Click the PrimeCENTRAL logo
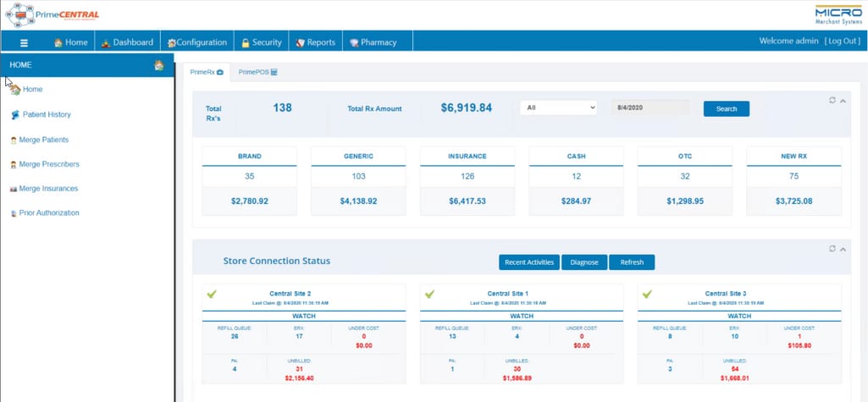 pyautogui.click(x=53, y=15)
